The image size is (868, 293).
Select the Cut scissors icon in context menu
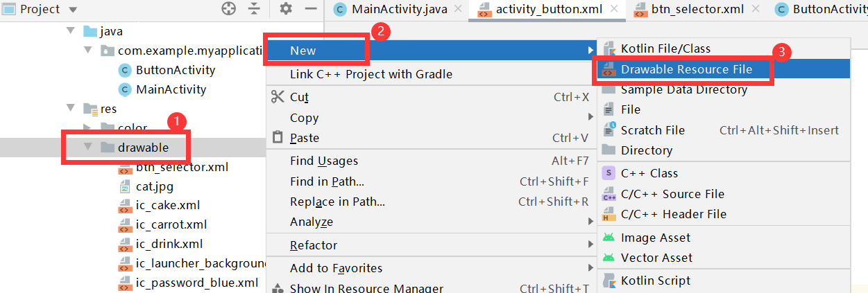(278, 97)
